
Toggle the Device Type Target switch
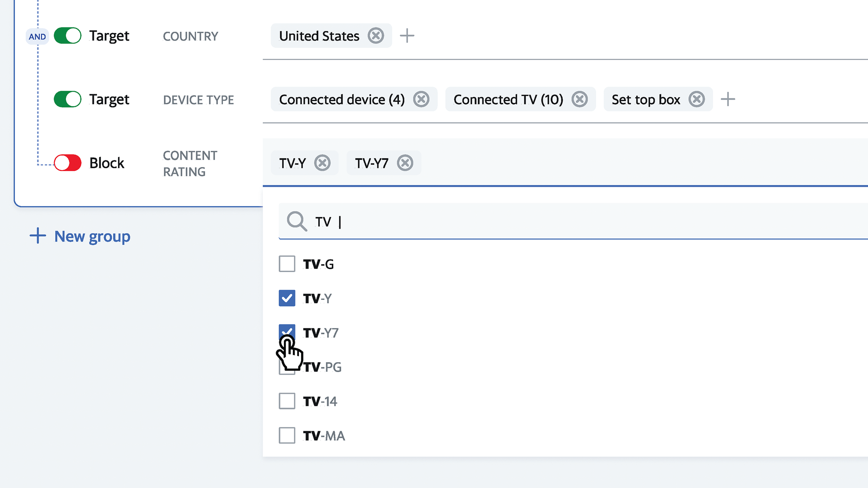click(x=68, y=99)
